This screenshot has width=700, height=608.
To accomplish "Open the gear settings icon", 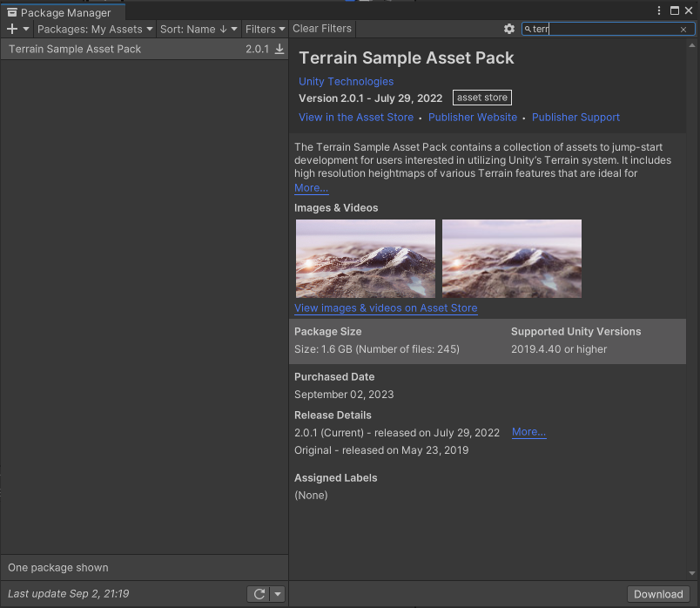I will point(509,29).
